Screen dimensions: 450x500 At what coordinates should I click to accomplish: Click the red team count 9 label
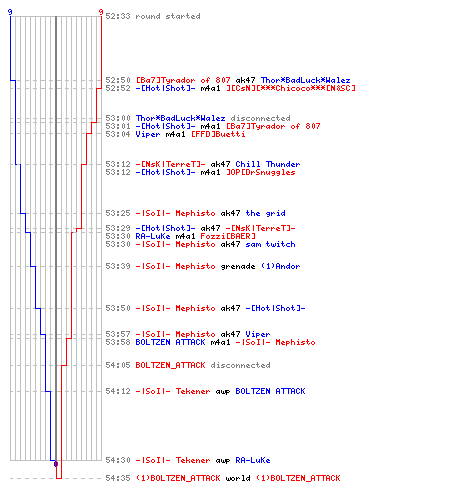(101, 12)
